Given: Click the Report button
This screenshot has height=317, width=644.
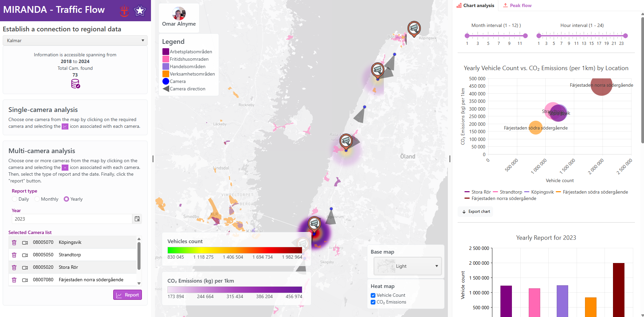Looking at the screenshot, I should (x=127, y=295).
